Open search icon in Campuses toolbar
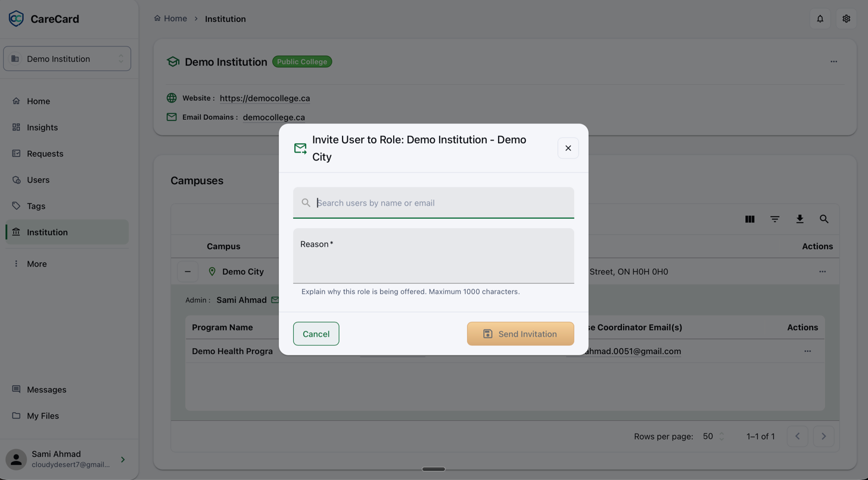Screen dimensions: 868x480 (x=825, y=219)
